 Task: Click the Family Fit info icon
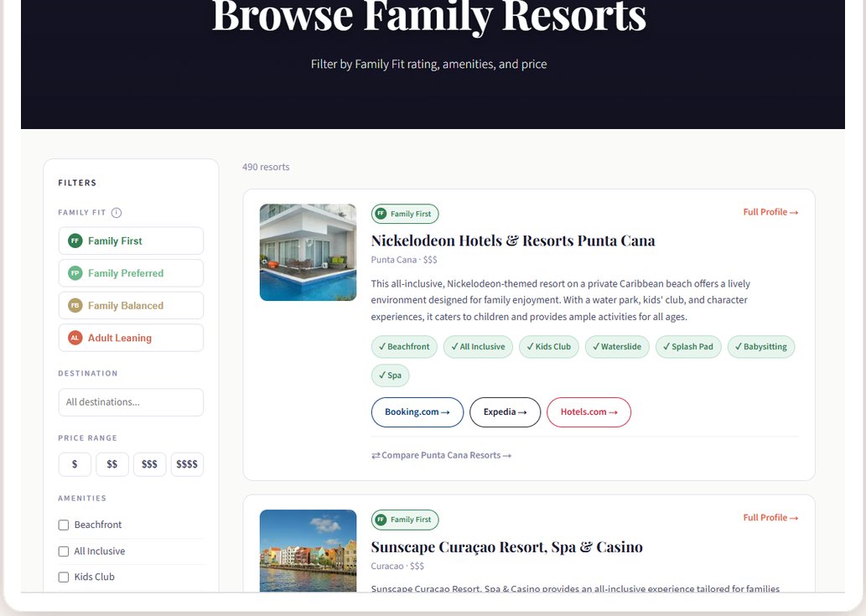point(116,213)
